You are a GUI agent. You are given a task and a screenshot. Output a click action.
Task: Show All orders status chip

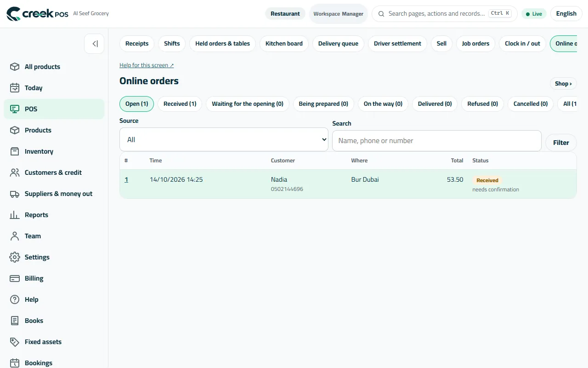point(568,104)
